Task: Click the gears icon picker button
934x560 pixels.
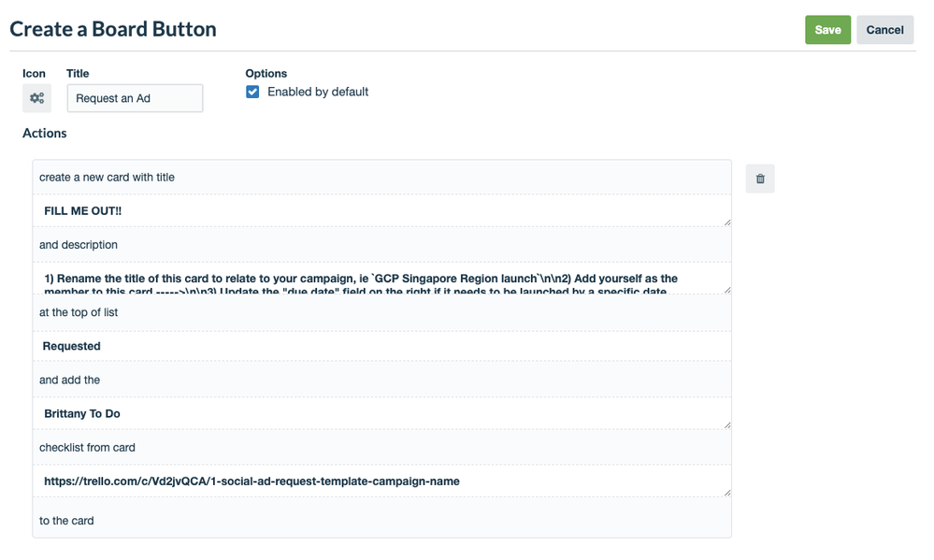Action: (37, 98)
